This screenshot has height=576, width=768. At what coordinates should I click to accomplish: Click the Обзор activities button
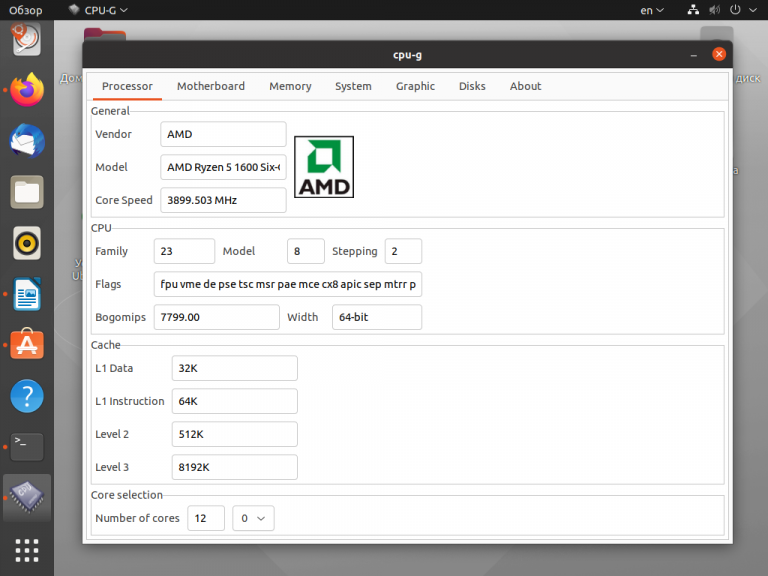tap(25, 10)
